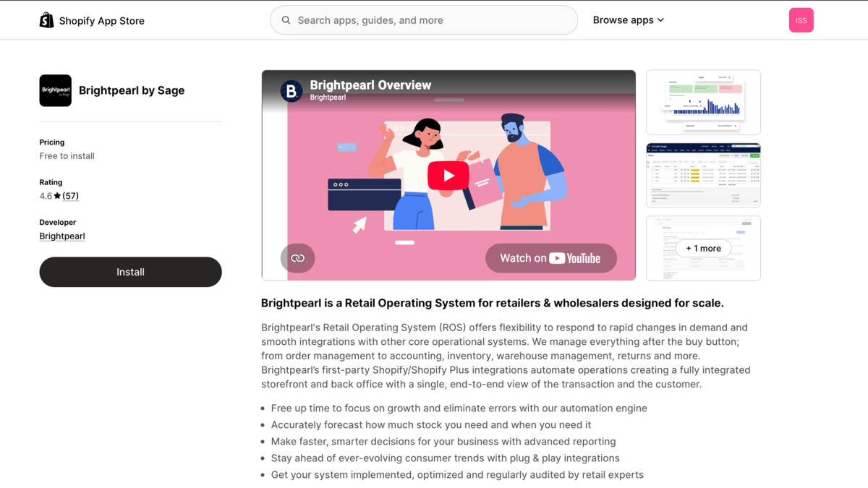Focus the 'Search apps, guides, and more' field

click(424, 20)
